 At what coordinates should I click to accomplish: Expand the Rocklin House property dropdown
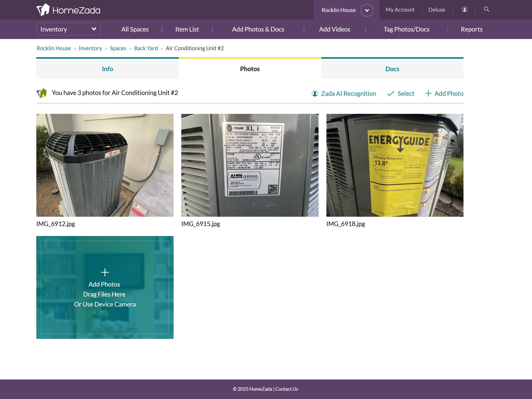pos(367,10)
